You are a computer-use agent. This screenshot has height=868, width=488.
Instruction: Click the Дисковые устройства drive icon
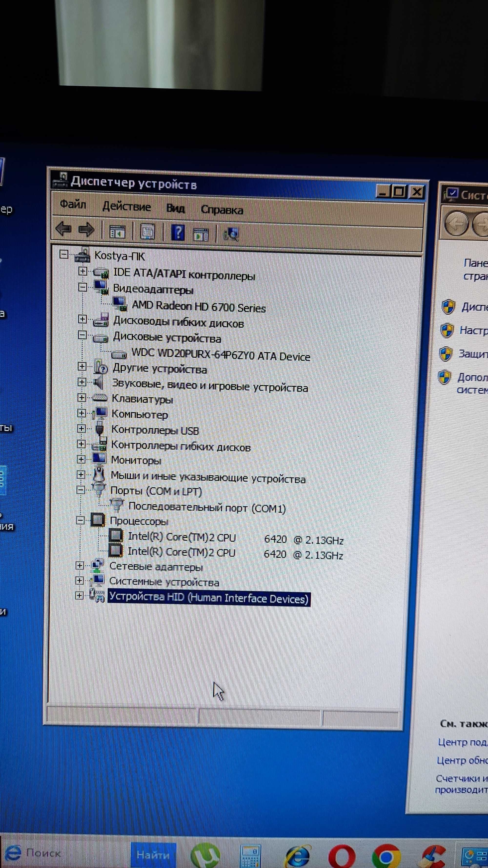pyautogui.click(x=100, y=338)
